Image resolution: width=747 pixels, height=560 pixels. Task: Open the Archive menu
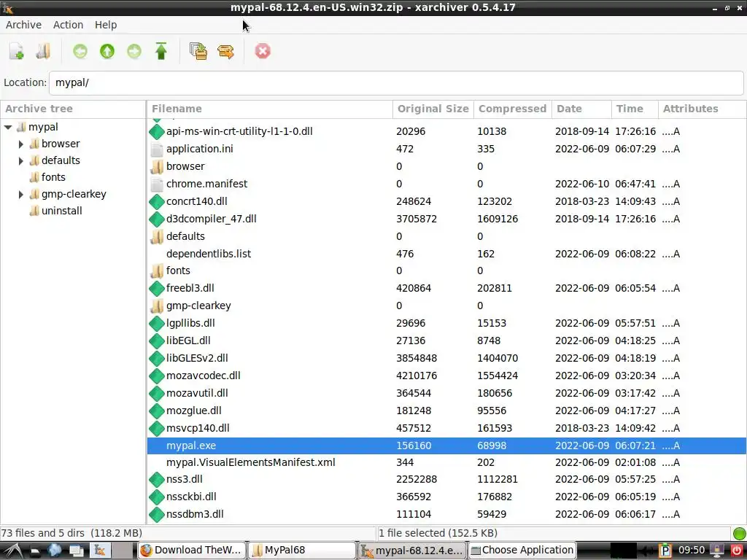(x=23, y=25)
